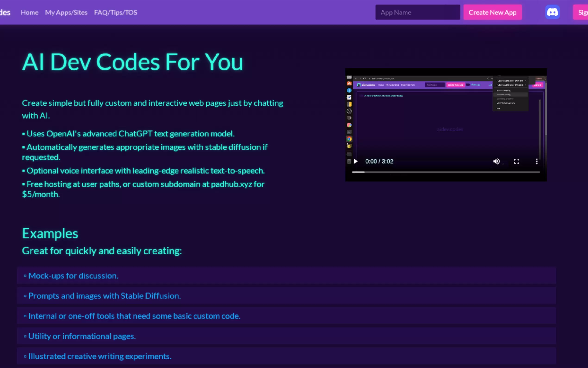Select Illustrated creative writing experiments row
The image size is (588, 368).
click(100, 356)
